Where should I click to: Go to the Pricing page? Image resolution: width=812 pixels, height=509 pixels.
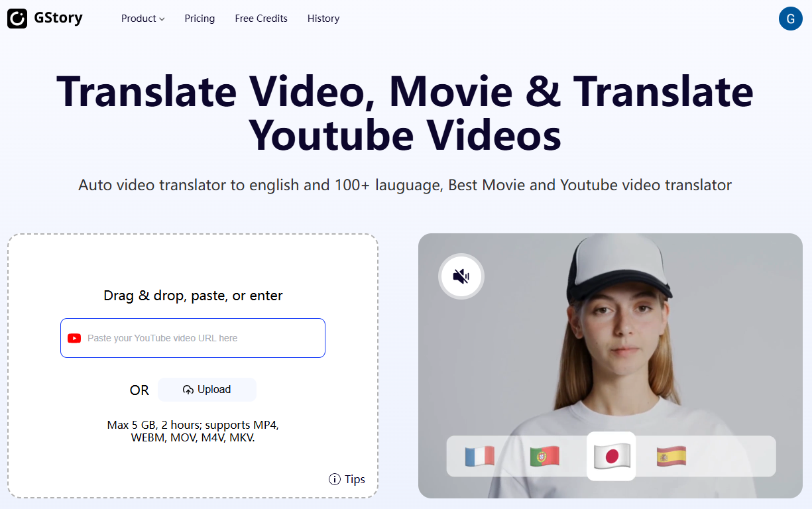tap(200, 19)
